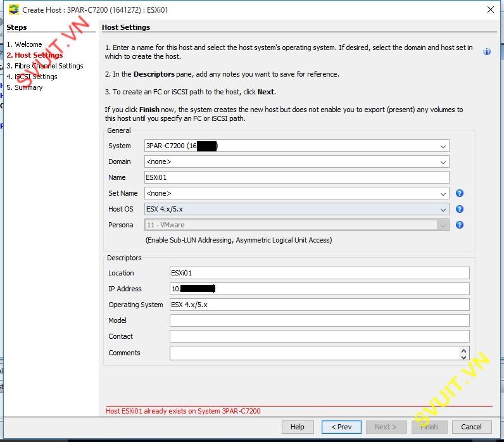Click Comments scroll down arrow
The image size is (504, 442).
point(464,357)
